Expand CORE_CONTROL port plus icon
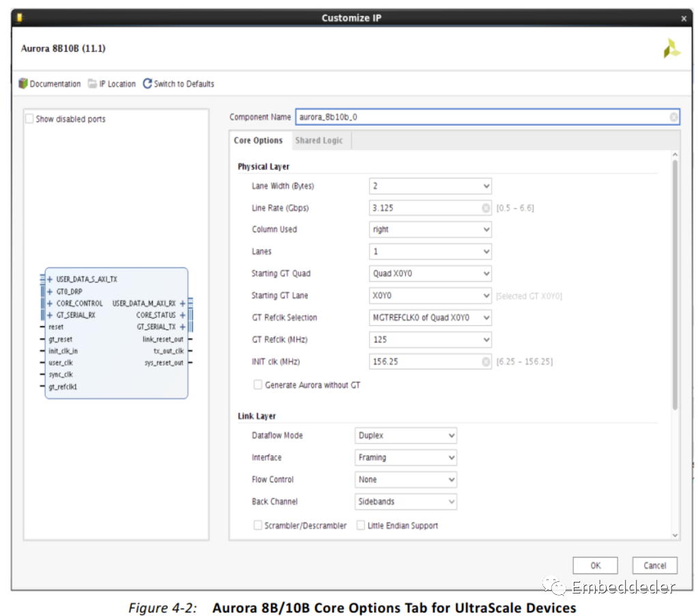Image resolution: width=698 pixels, height=616 pixels. point(50,304)
